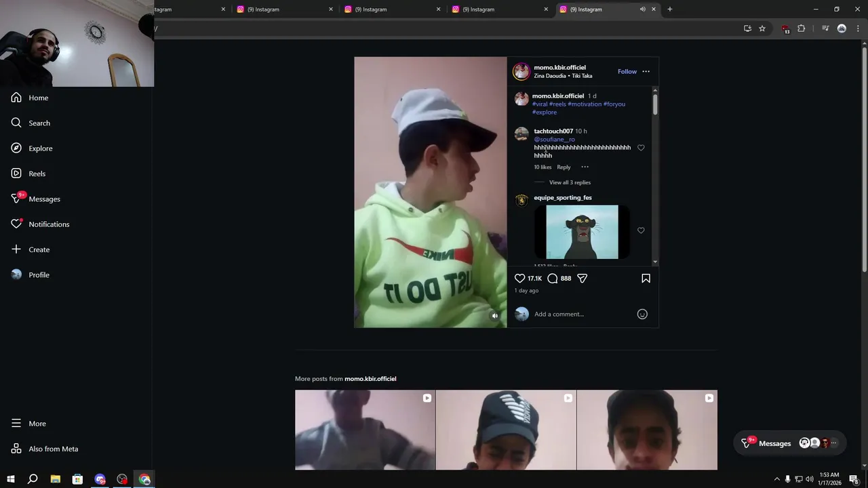
Task: Open the media control icon in toolbar
Action: (x=825, y=28)
